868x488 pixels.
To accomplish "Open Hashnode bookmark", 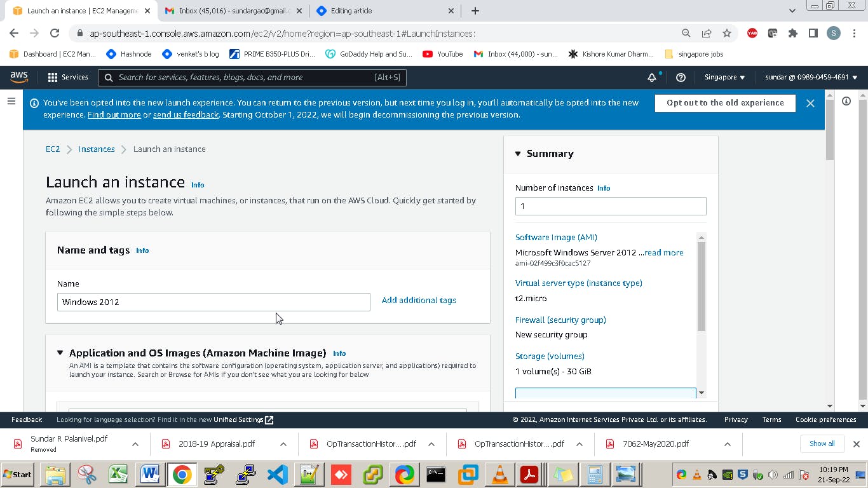I will 129,54.
